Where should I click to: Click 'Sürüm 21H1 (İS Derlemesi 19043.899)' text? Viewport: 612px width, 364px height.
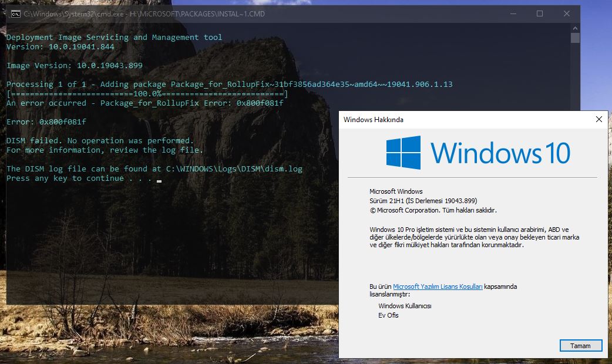click(423, 201)
